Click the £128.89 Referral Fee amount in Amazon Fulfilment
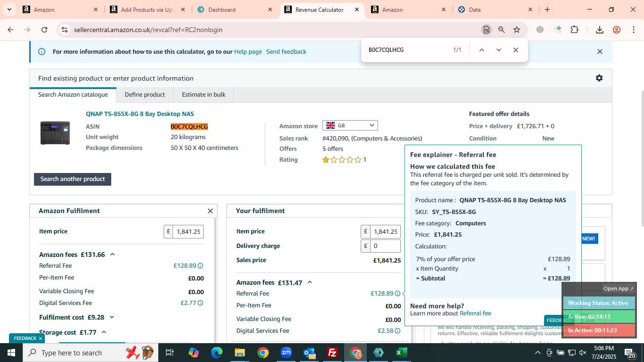This screenshot has height=362, width=644. [x=185, y=266]
